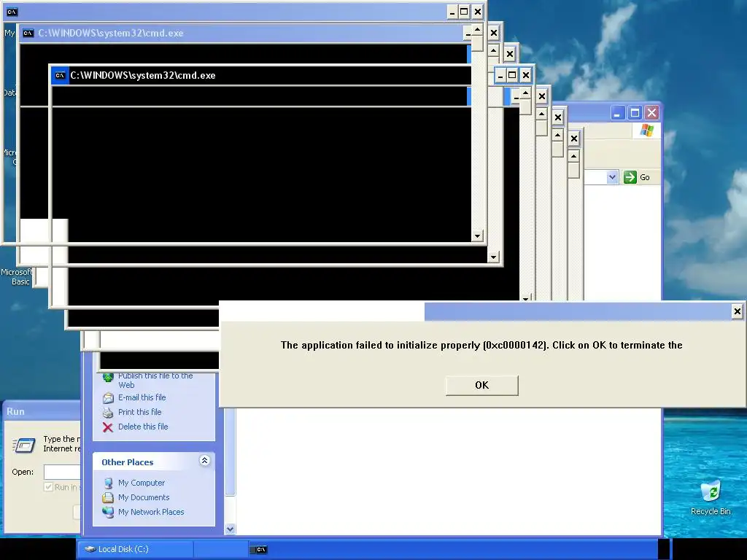Viewport: 747px width, 560px height.
Task: Click the drive icon on Local Disk taskbar button
Action: (90, 549)
